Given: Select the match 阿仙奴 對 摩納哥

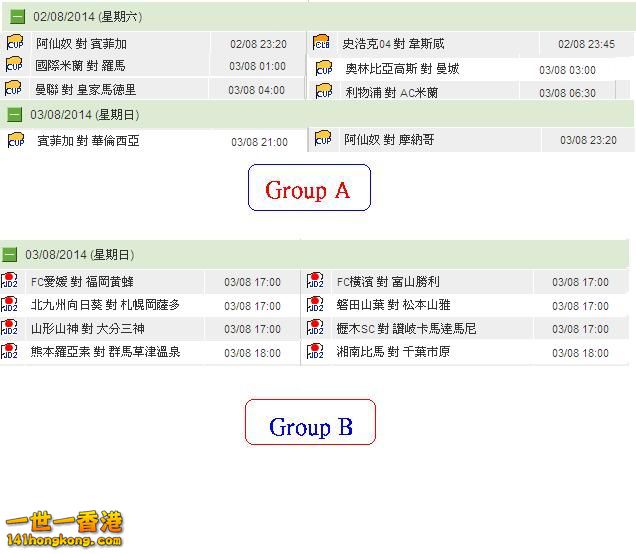Looking at the screenshot, I should 389,140.
